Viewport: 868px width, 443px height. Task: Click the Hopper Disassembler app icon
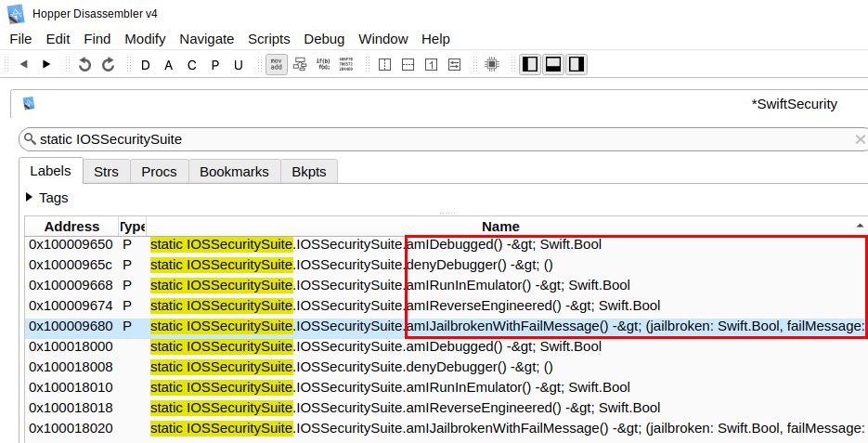coord(16,14)
